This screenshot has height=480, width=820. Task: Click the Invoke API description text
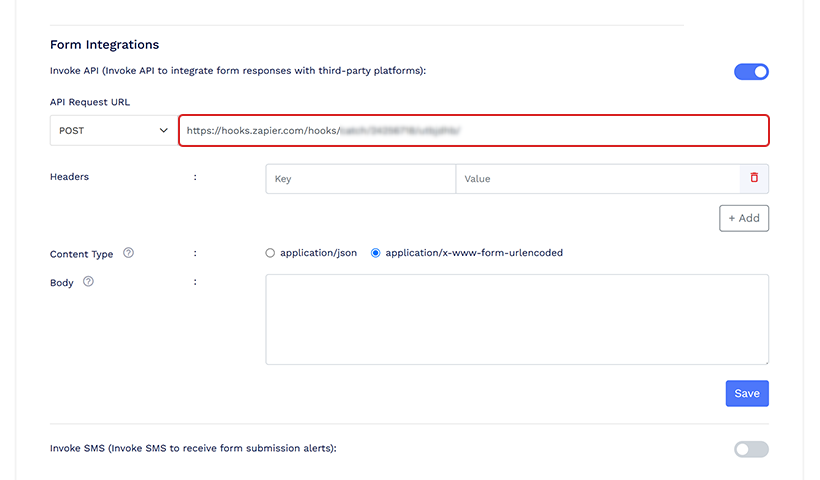tap(238, 70)
